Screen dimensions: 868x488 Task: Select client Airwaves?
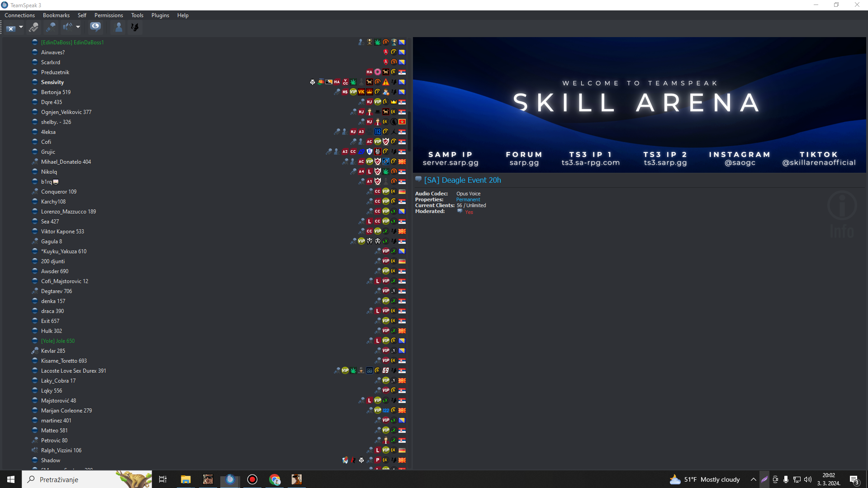pyautogui.click(x=53, y=52)
